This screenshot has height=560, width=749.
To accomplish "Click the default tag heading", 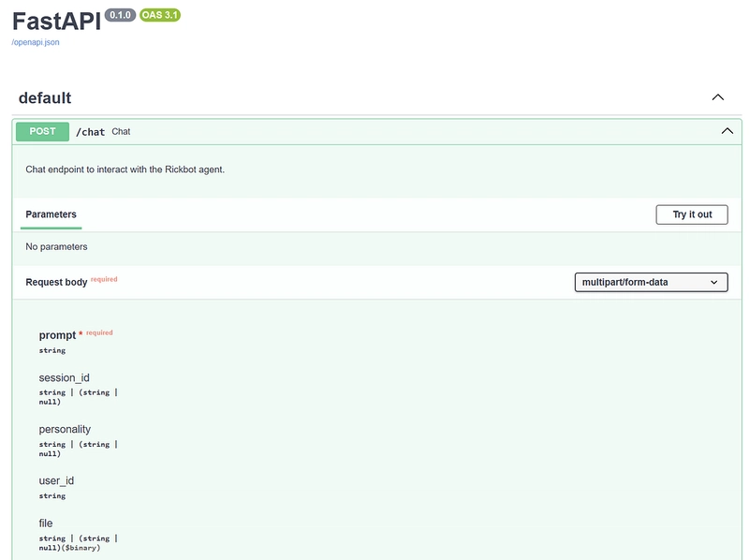I will coord(45,98).
